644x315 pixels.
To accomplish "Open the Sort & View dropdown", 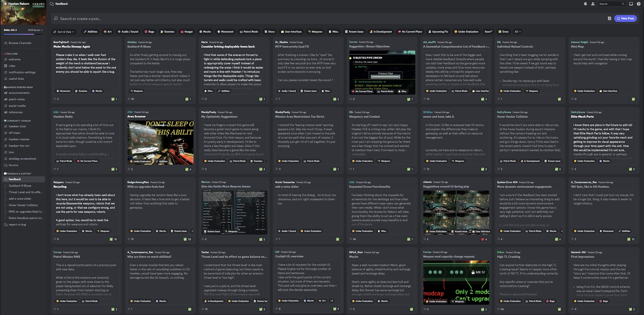I will (x=64, y=32).
